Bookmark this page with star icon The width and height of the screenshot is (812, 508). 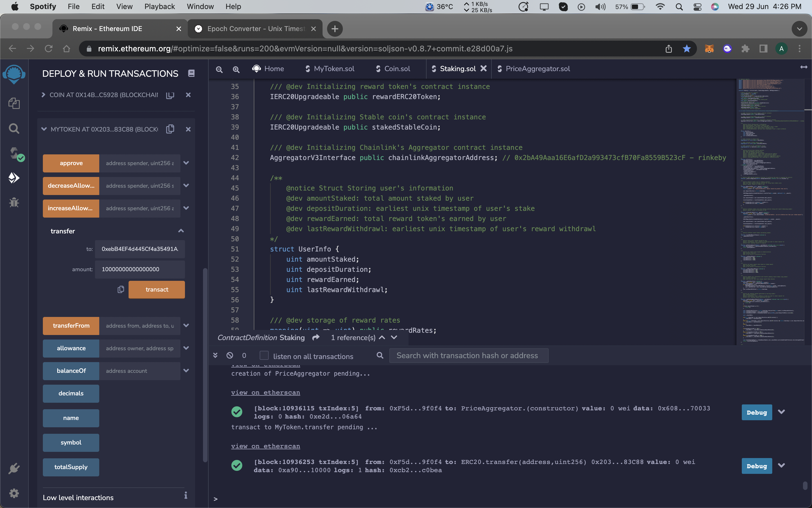tap(687, 49)
